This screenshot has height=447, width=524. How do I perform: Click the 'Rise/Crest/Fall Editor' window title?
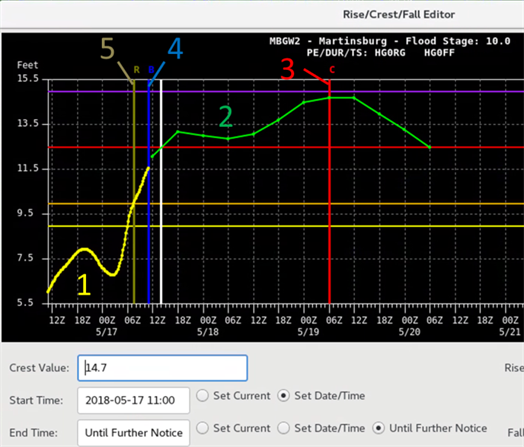pyautogui.click(x=399, y=14)
